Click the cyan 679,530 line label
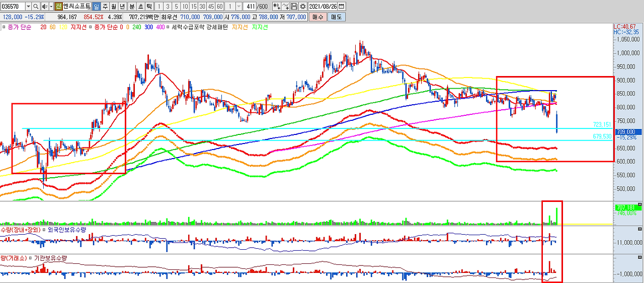 point(602,136)
